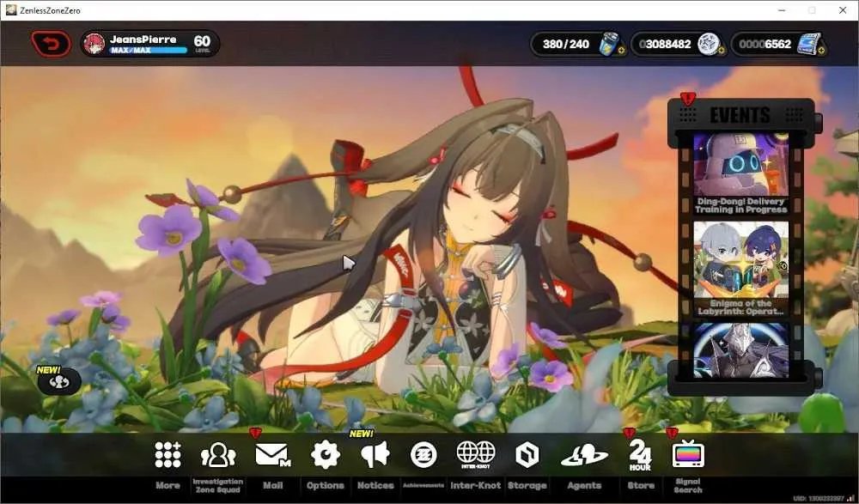Open the Mail envelope icon
Viewport: 859px width, 504px height.
(272, 455)
